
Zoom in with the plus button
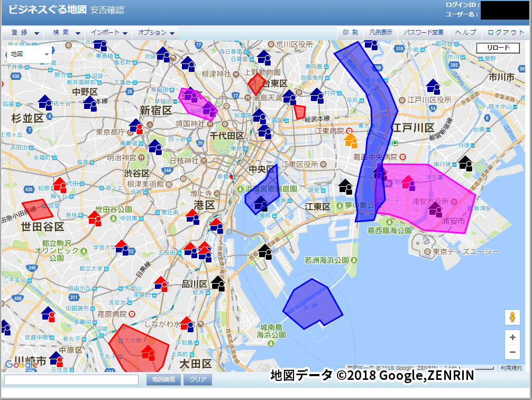pos(512,338)
